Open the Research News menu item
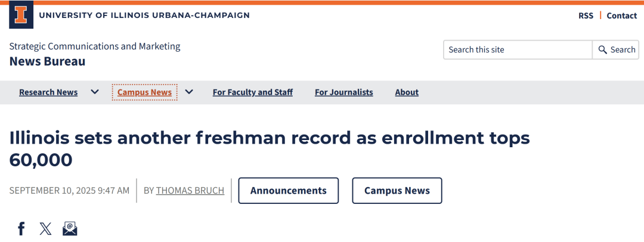This screenshot has width=644, height=242. tap(48, 92)
